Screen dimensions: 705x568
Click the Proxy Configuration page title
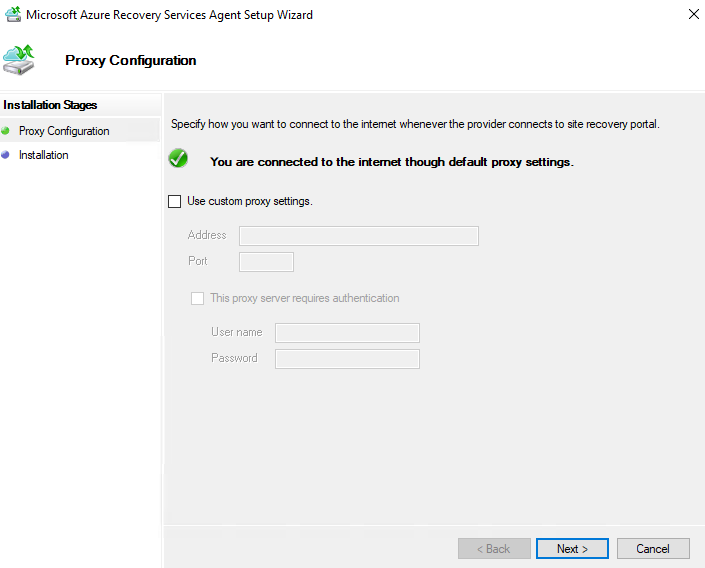click(130, 60)
